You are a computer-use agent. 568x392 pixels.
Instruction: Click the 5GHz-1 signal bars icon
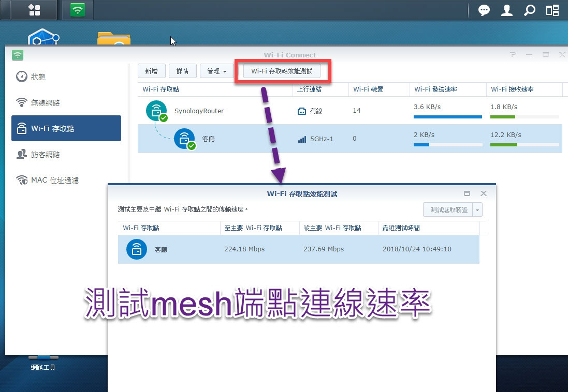302,139
